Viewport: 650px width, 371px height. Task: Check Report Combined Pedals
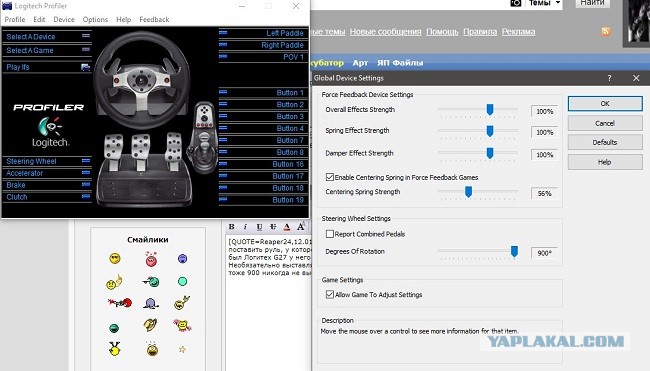pyautogui.click(x=330, y=234)
